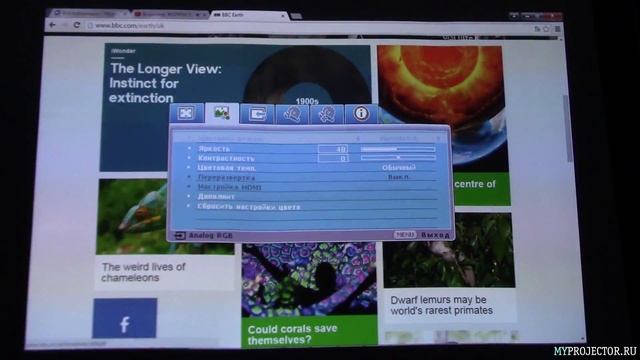
Task: Click the browser vertical scrollbar
Action: [567, 129]
